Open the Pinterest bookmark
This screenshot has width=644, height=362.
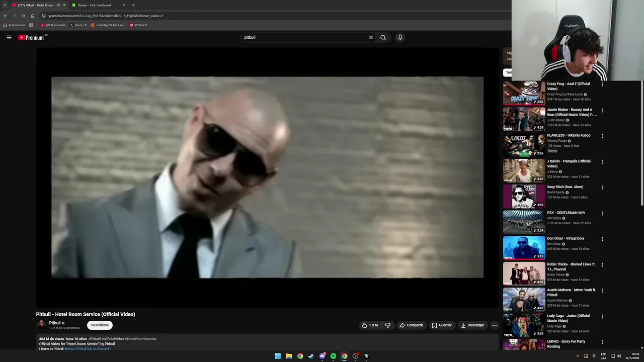tap(138, 25)
